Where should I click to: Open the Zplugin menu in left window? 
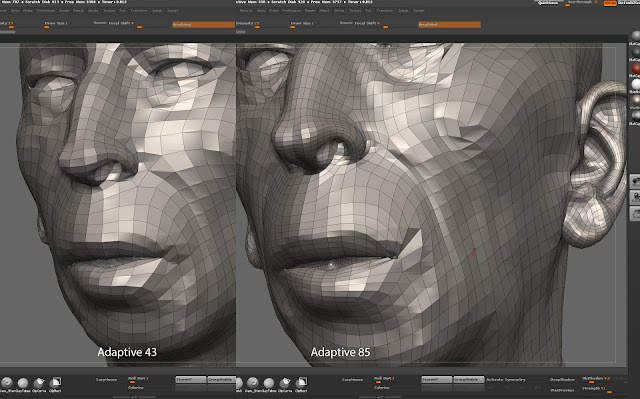(157, 11)
